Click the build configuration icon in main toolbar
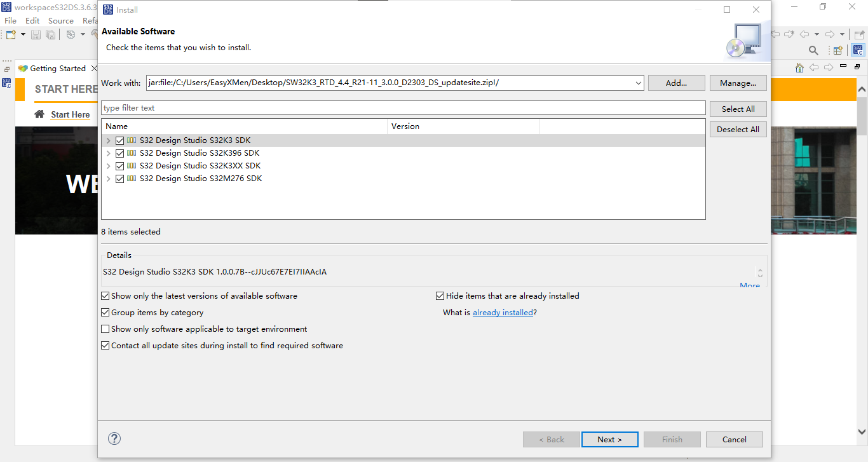The height and width of the screenshot is (462, 868). 71,34
